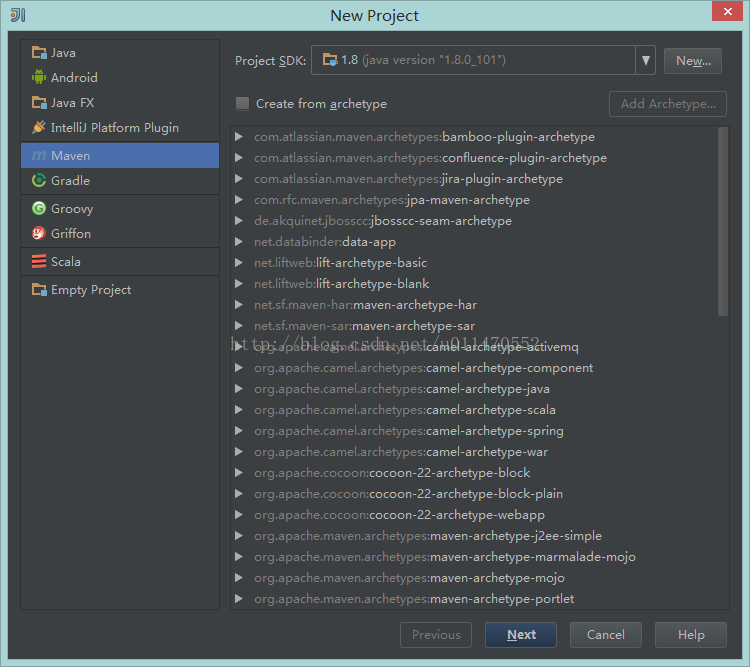Select Griffon project type label

tap(71, 233)
